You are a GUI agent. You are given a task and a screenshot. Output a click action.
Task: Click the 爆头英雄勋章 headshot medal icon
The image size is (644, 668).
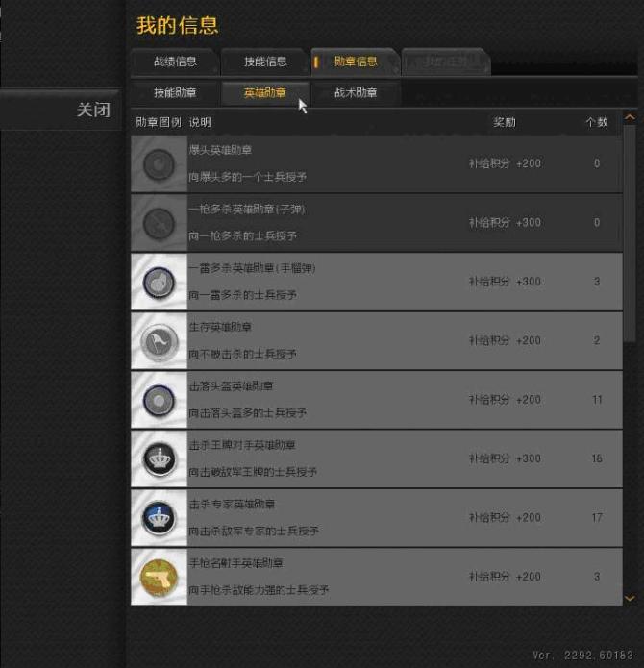coord(159,164)
